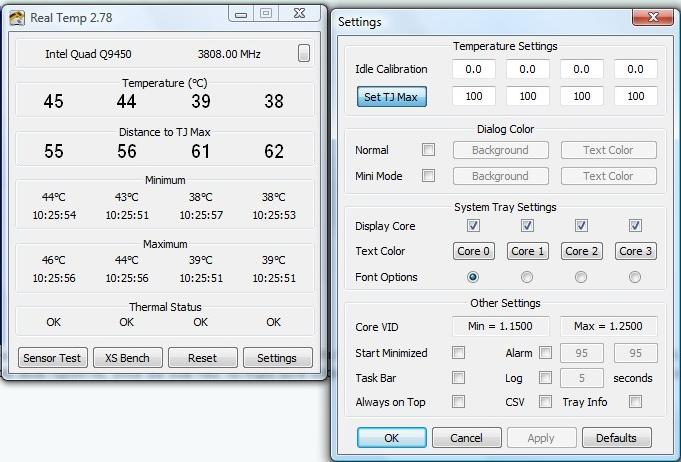The width and height of the screenshot is (681, 462).
Task: Open Settings from Real Temp window
Action: 278,358
